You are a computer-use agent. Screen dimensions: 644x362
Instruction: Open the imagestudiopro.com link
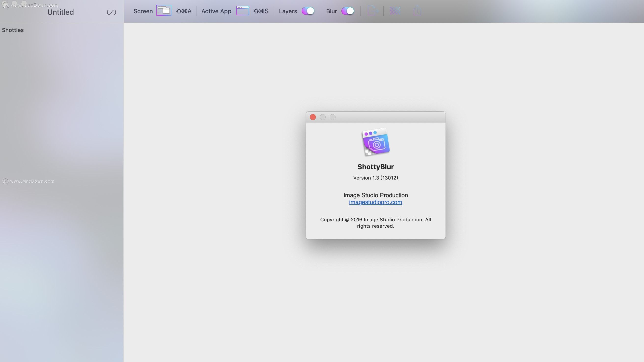(x=376, y=202)
